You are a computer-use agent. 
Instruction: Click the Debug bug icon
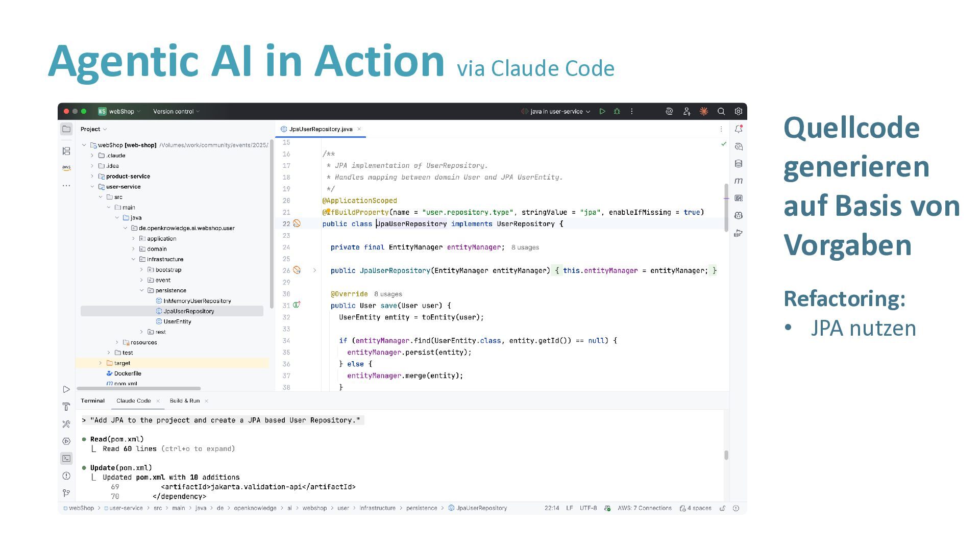617,111
